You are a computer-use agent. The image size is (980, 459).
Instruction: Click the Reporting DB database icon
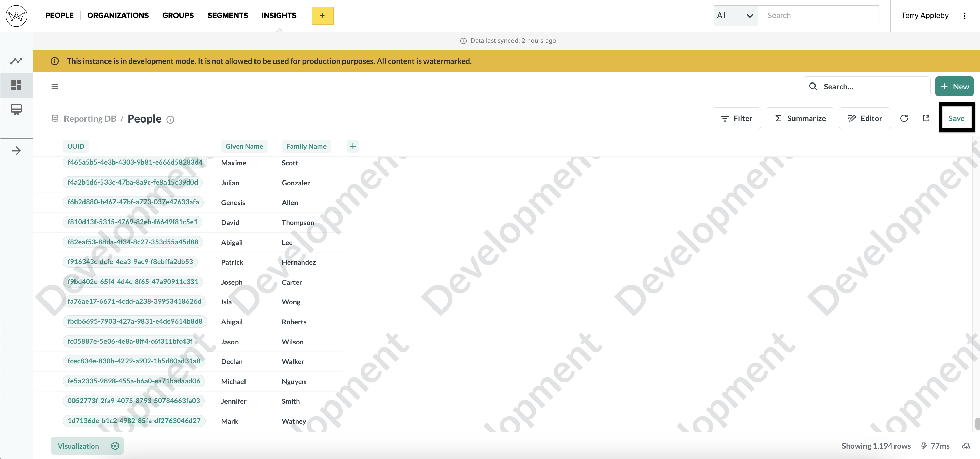coord(55,118)
